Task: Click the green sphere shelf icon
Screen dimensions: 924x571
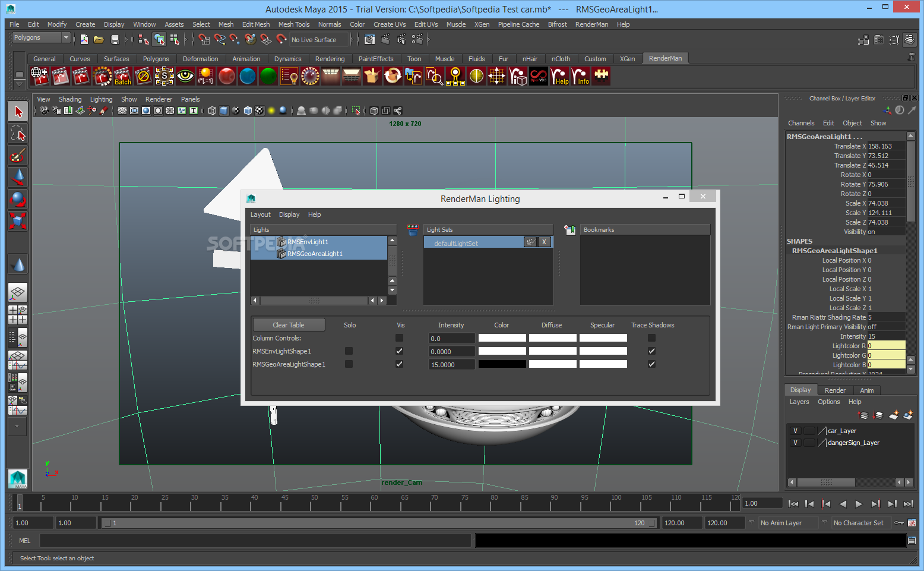Action: click(x=268, y=76)
